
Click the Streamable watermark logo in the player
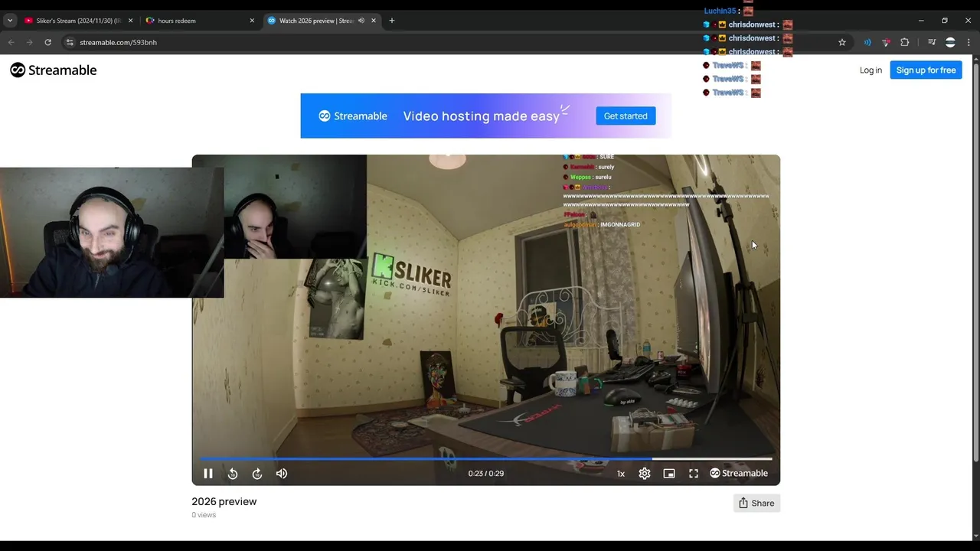[739, 474]
